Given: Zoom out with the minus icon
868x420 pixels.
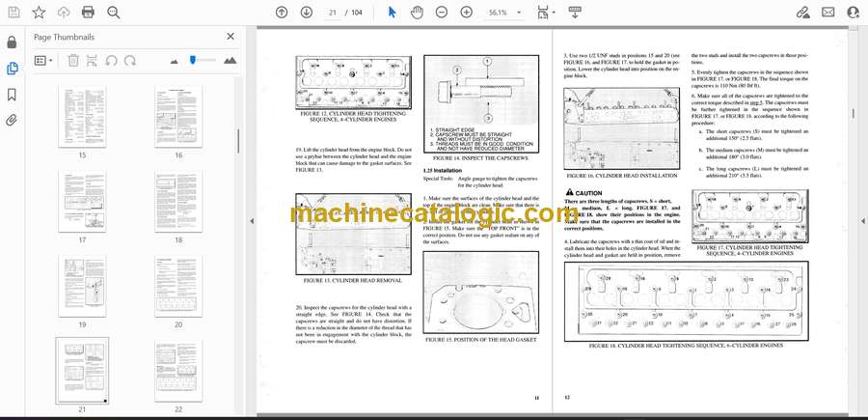Looking at the screenshot, I should point(441,13).
